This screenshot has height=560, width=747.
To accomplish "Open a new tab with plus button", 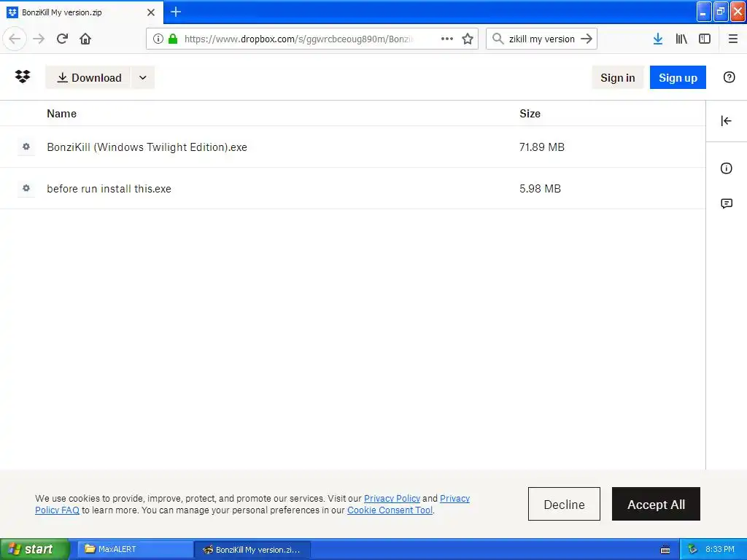I will click(x=176, y=12).
